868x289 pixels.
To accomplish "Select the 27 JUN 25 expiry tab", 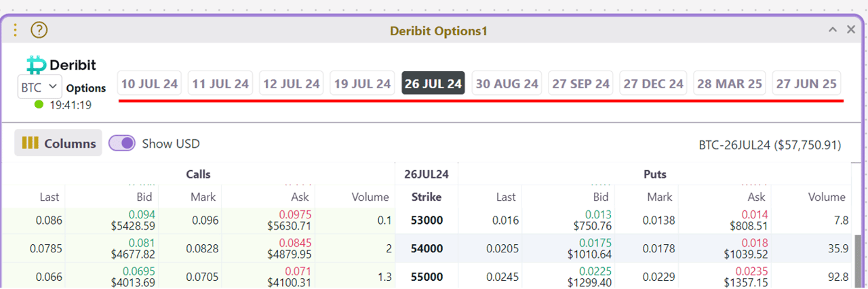I will click(807, 83).
